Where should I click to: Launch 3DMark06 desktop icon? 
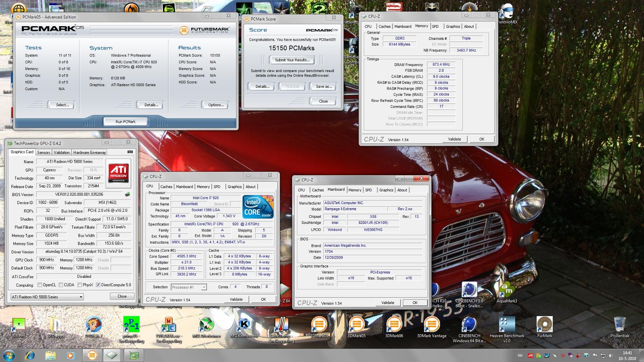pos(394,327)
